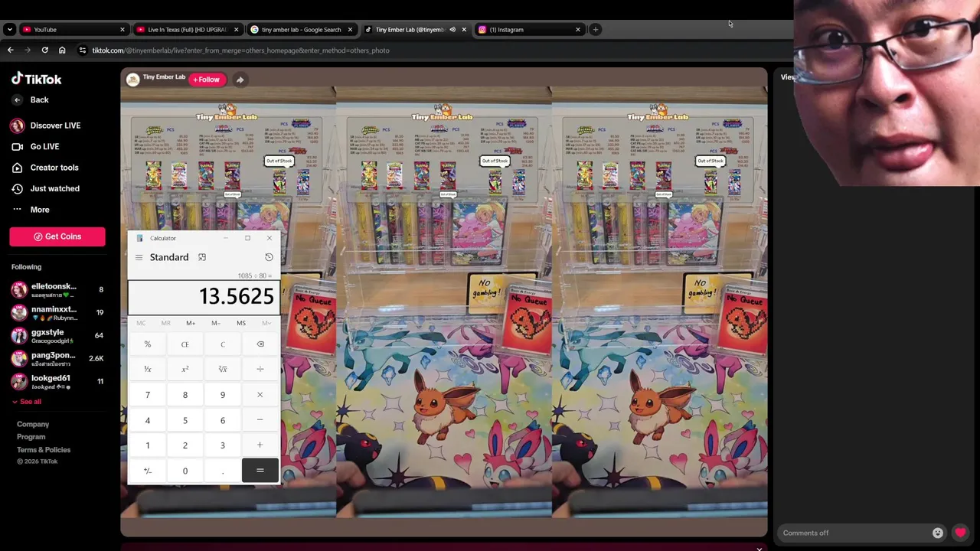Viewport: 980px width, 551px height.
Task: Go back in browser history
Action: coord(10,51)
